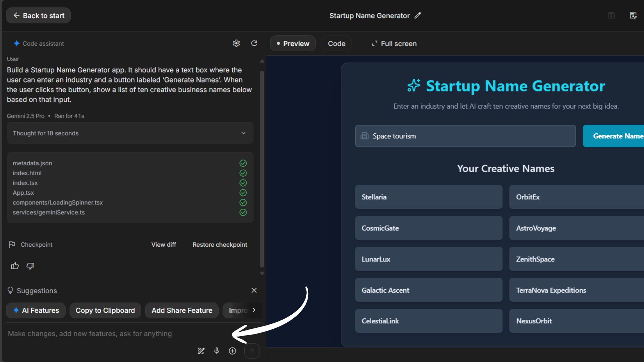644x362 pixels.
Task: Close the Suggestions panel
Action: click(254, 290)
